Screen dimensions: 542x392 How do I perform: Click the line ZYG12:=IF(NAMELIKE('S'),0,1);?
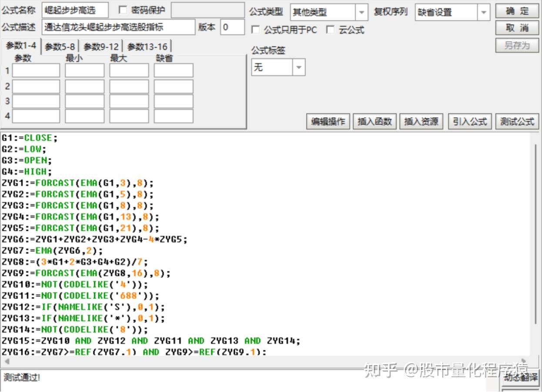click(83, 307)
